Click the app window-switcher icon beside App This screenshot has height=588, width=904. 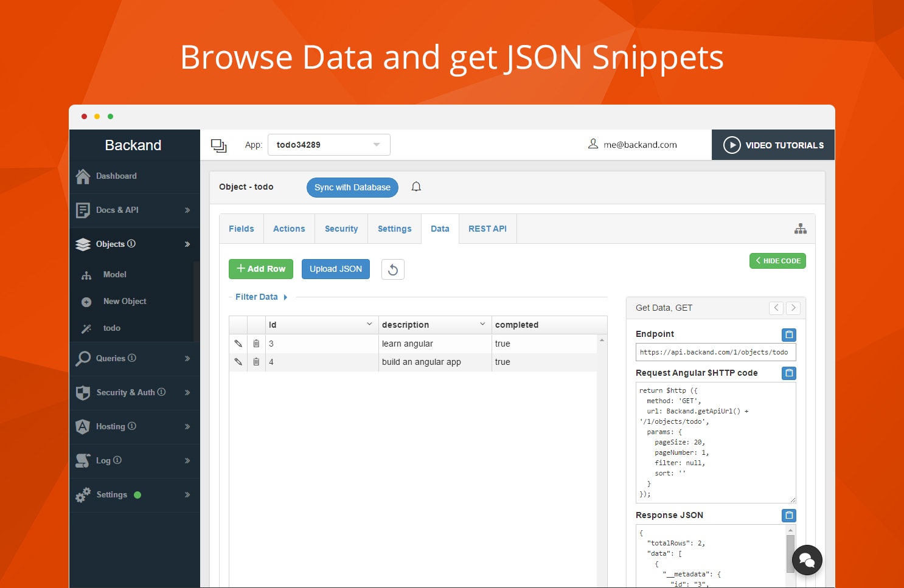tap(218, 145)
